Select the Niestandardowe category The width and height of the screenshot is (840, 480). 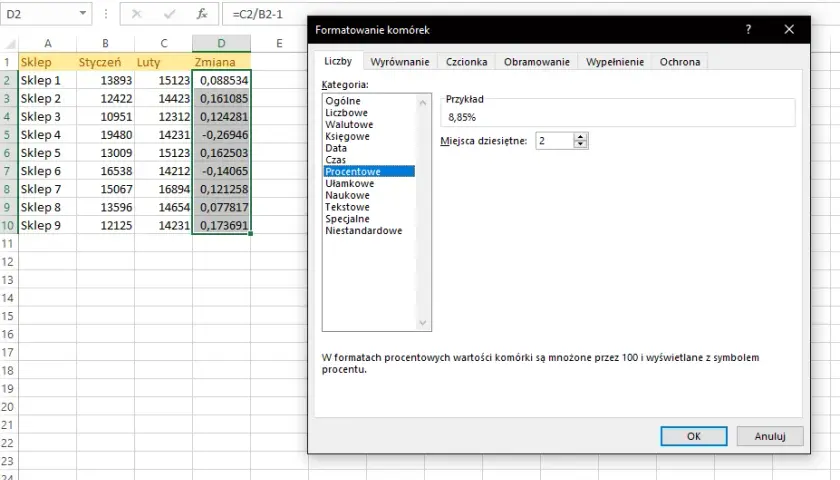[x=369, y=230]
